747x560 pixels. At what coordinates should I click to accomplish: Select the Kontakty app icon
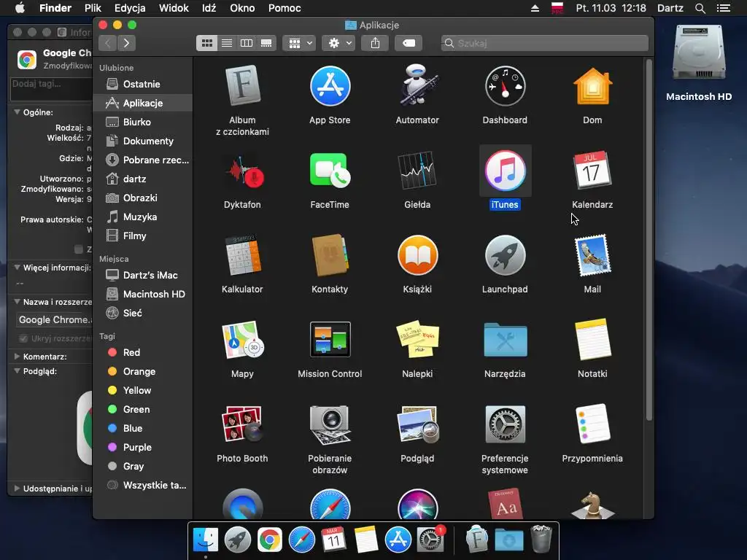coord(330,255)
